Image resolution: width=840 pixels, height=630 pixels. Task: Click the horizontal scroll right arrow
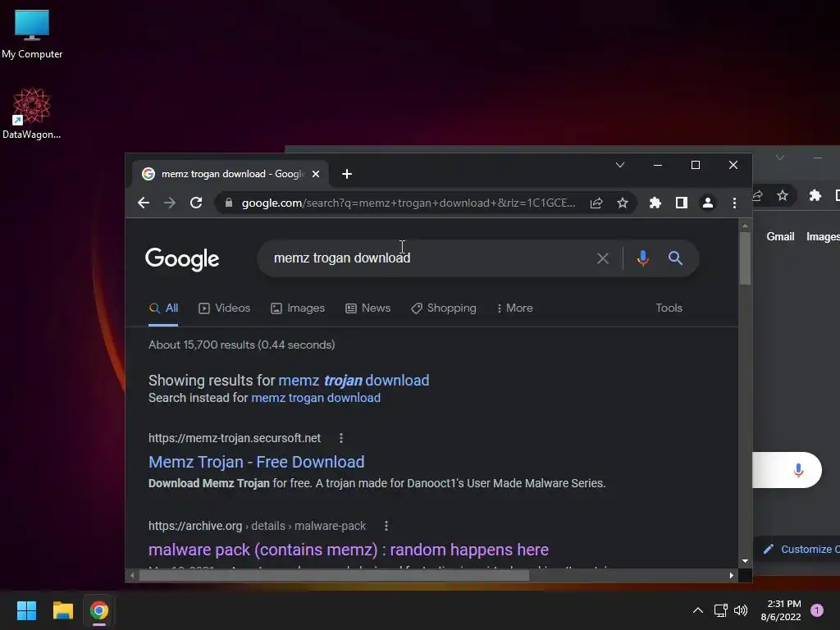731,576
